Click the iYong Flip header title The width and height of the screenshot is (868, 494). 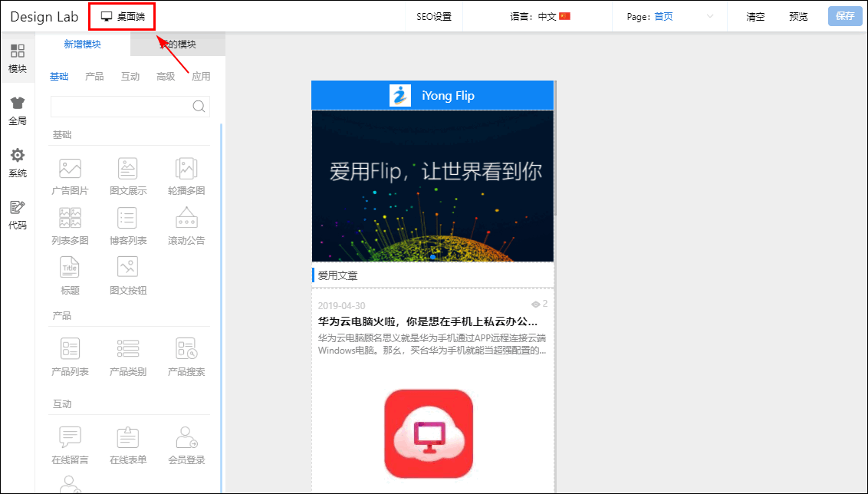tap(448, 95)
